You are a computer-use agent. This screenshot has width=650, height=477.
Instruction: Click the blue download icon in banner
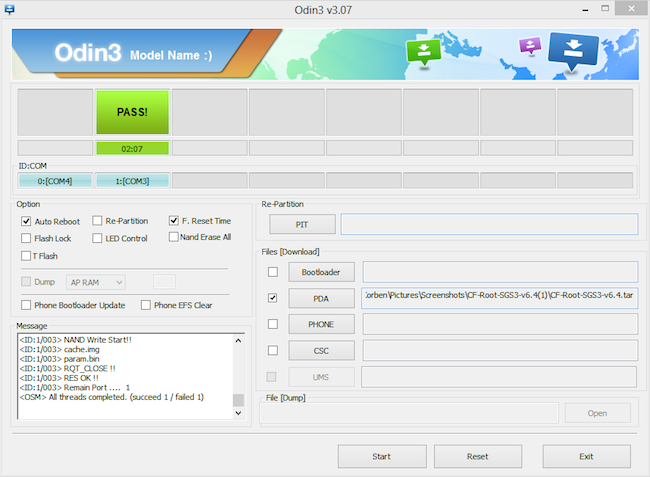click(573, 51)
